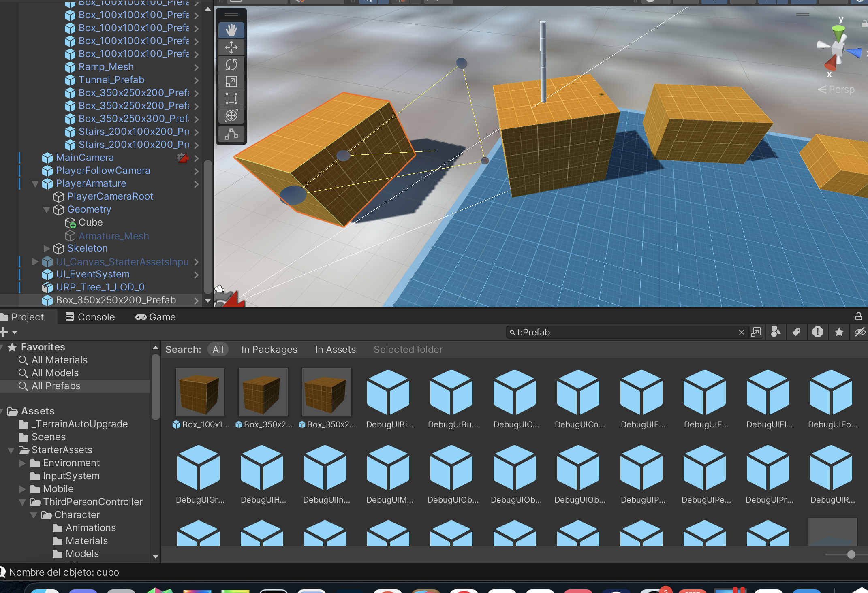Select the Rect transform tool
The image size is (868, 593).
click(231, 98)
